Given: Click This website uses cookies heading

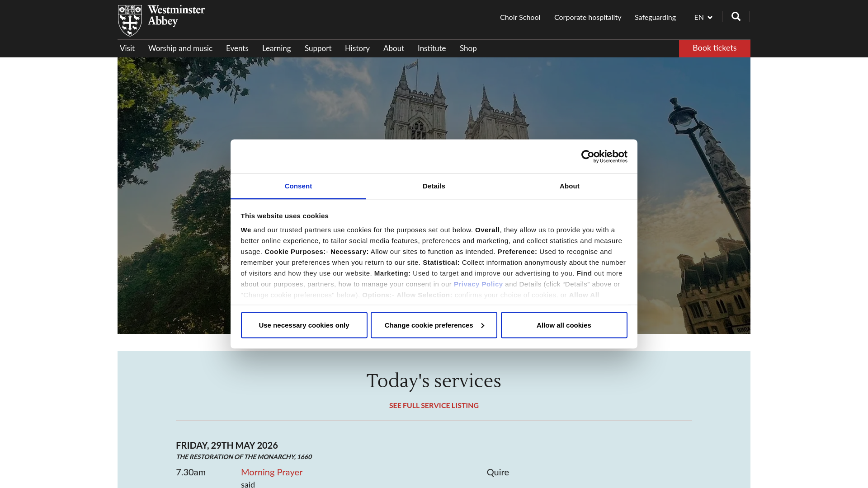Looking at the screenshot, I should (x=285, y=216).
